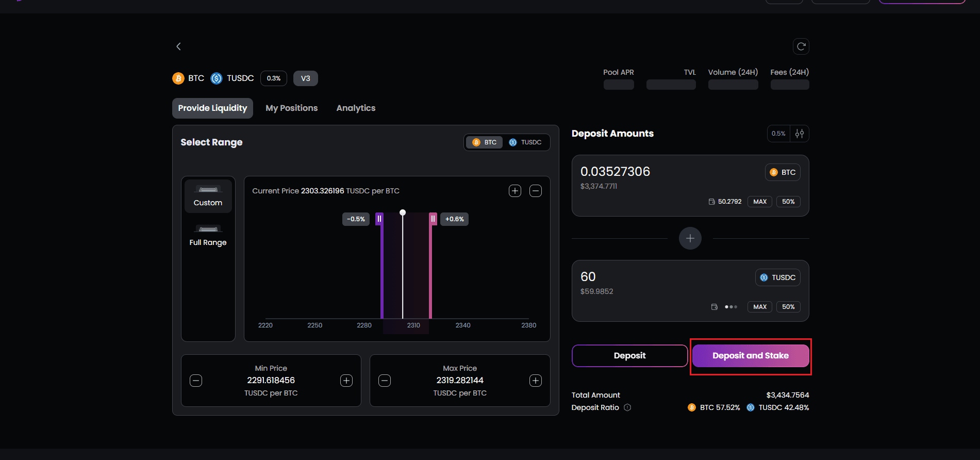Click the BTC wallet balance 50.2792
This screenshot has width=980, height=460.
pos(729,202)
